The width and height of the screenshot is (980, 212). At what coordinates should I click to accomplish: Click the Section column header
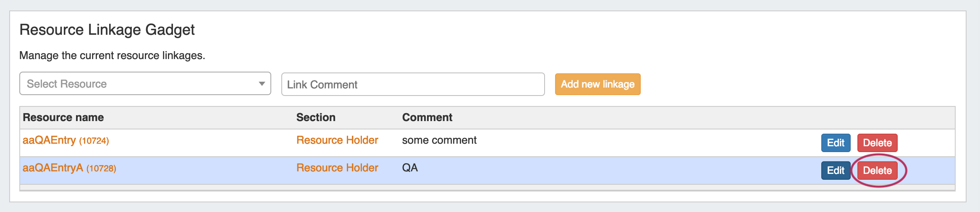(316, 118)
